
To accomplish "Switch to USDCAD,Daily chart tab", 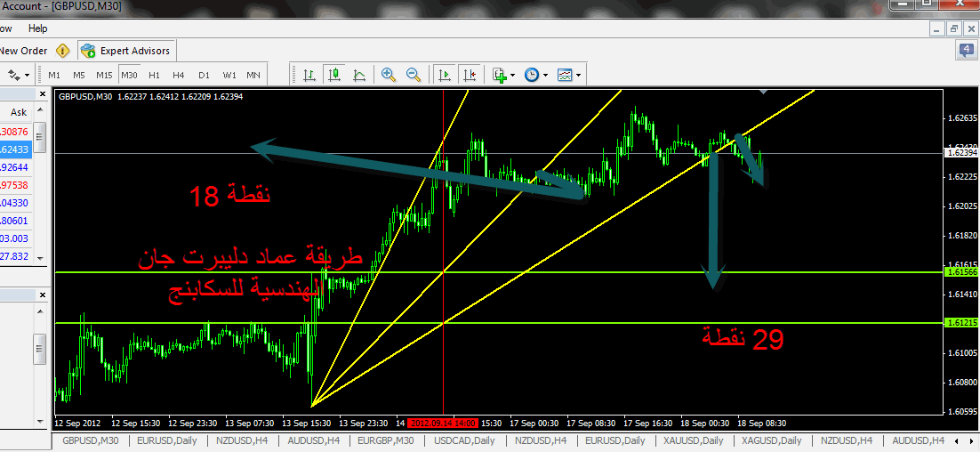I will click(463, 440).
